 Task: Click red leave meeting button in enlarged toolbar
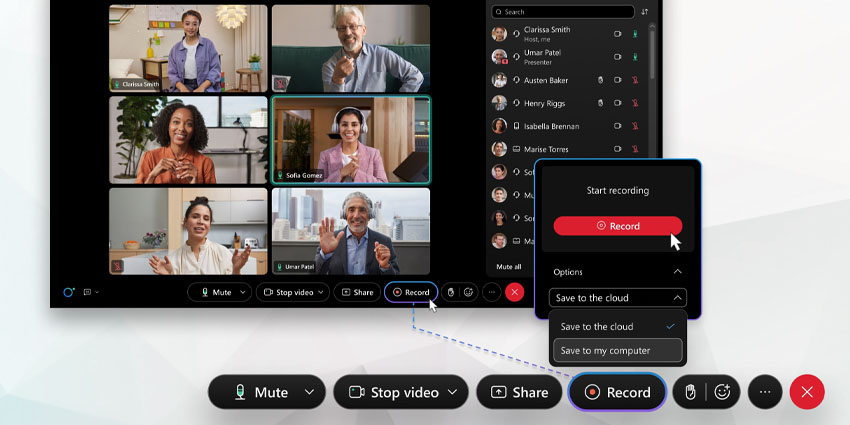[807, 393]
